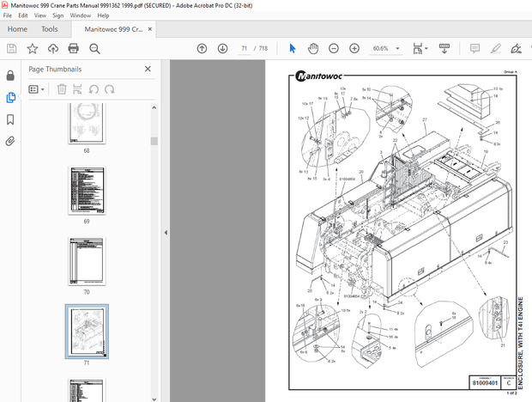Zoom in with the plus button
This screenshot has height=402, width=532.
pyautogui.click(x=354, y=49)
